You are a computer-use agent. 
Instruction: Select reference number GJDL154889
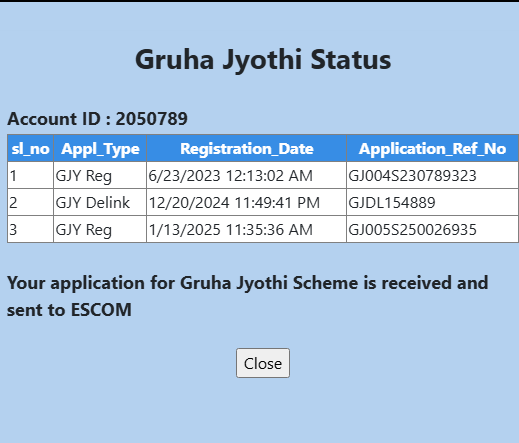pos(392,203)
